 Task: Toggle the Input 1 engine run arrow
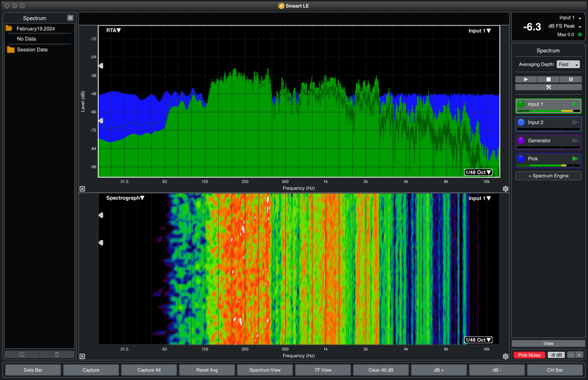[575, 104]
